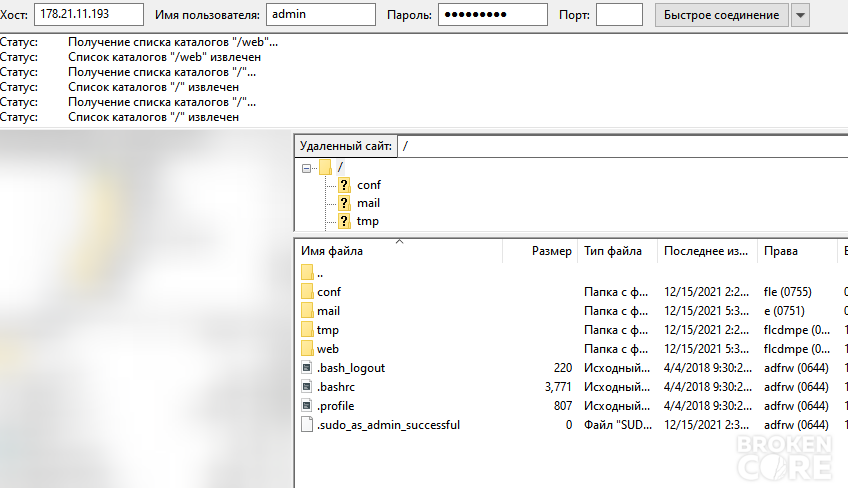The image size is (848, 488).
Task: Select the tmp folder name in file list
Action: tap(328, 330)
